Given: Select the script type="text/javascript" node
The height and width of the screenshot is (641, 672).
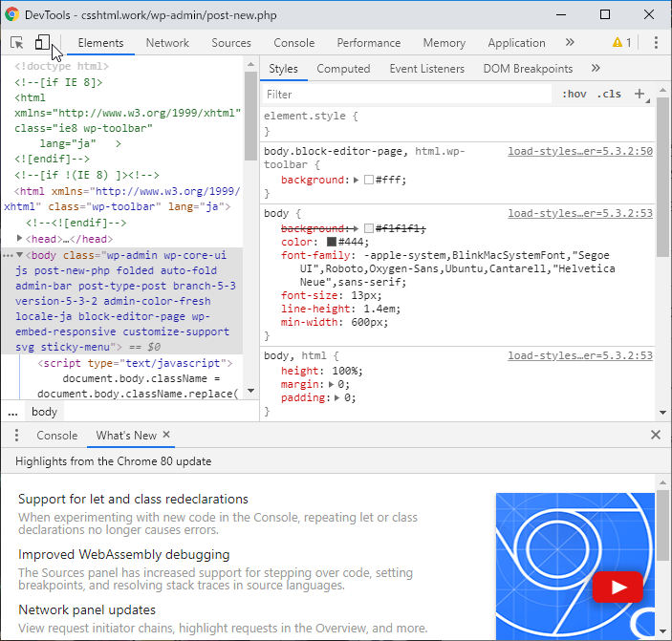Looking at the screenshot, I should 135,363.
